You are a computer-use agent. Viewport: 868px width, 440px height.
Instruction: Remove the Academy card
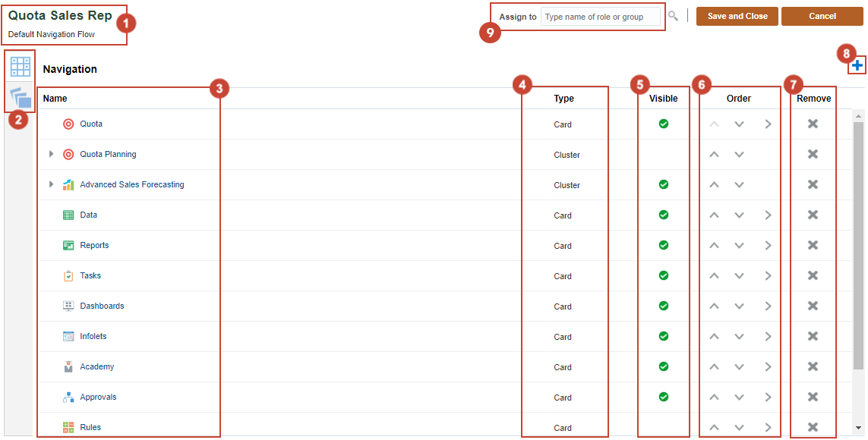813,366
